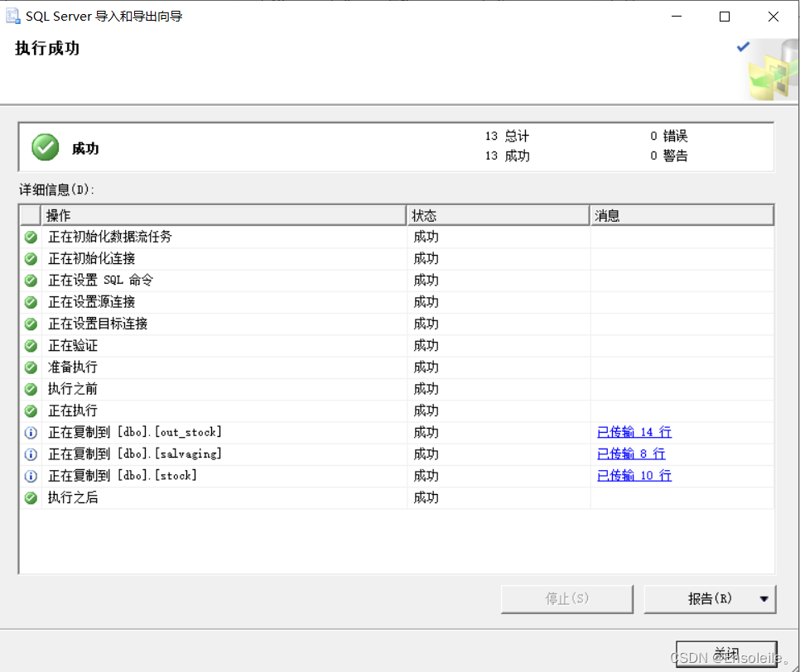800x672 pixels.
Task: Click the SQL Server wizard icon in title bar
Action: (13, 15)
